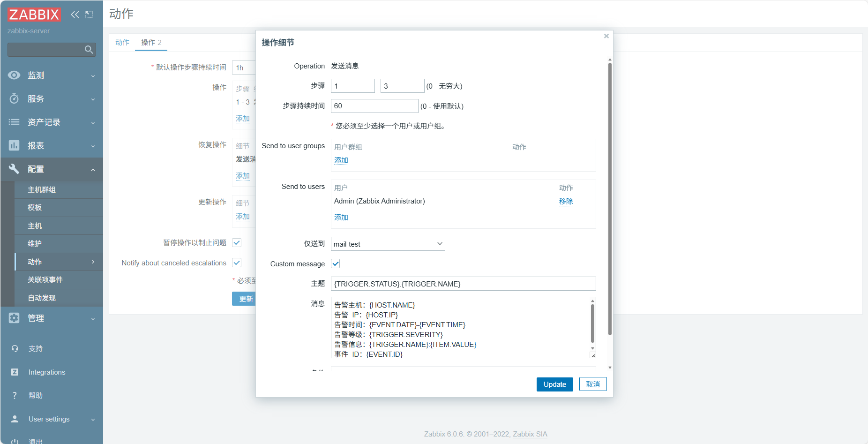Click the wrench icon for 配置
Viewport: 868px width, 444px height.
click(14, 169)
